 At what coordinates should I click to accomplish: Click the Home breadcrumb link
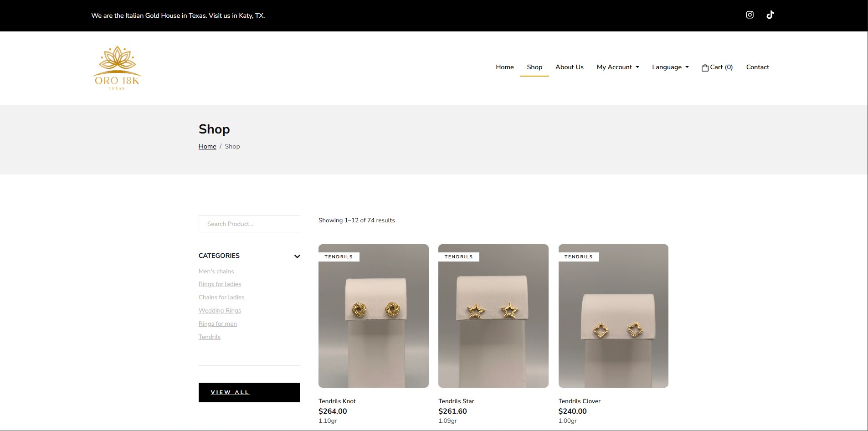pyautogui.click(x=207, y=146)
